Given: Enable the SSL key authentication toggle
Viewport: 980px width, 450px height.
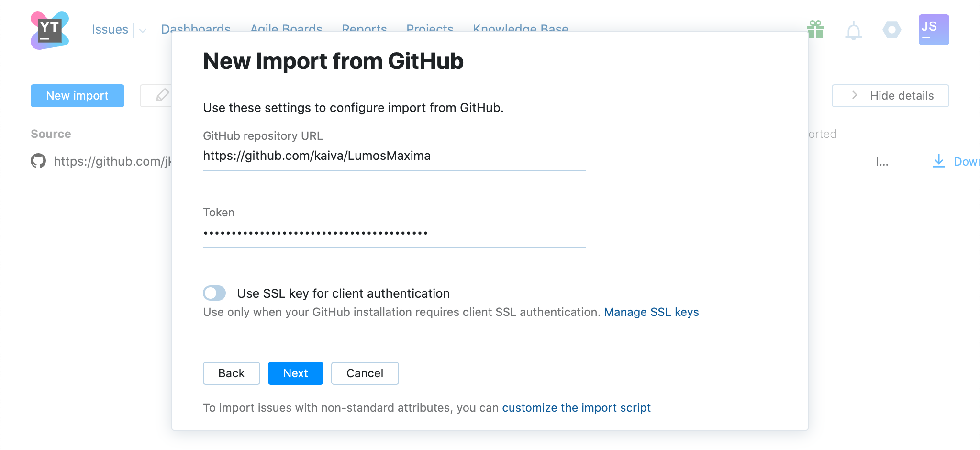Looking at the screenshot, I should click(214, 293).
